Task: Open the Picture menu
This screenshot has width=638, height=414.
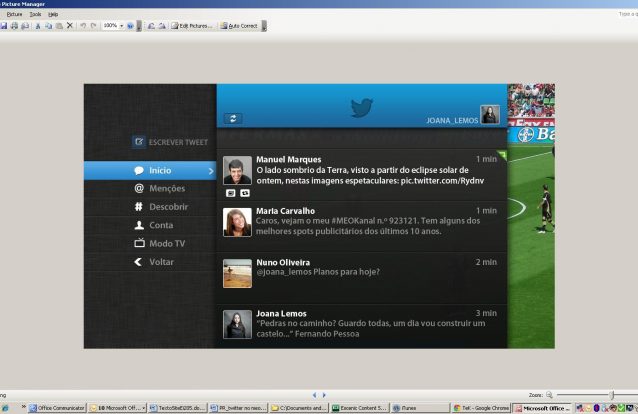Action: [x=14, y=14]
